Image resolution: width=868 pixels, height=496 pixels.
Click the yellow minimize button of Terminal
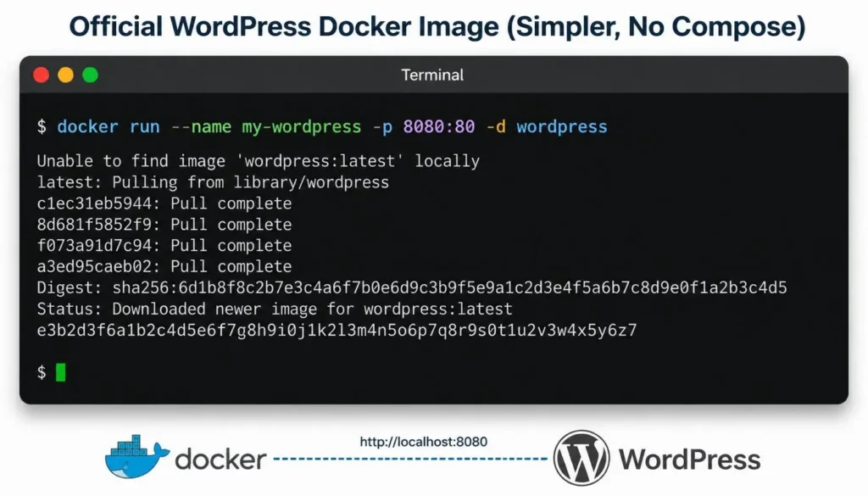[x=66, y=75]
